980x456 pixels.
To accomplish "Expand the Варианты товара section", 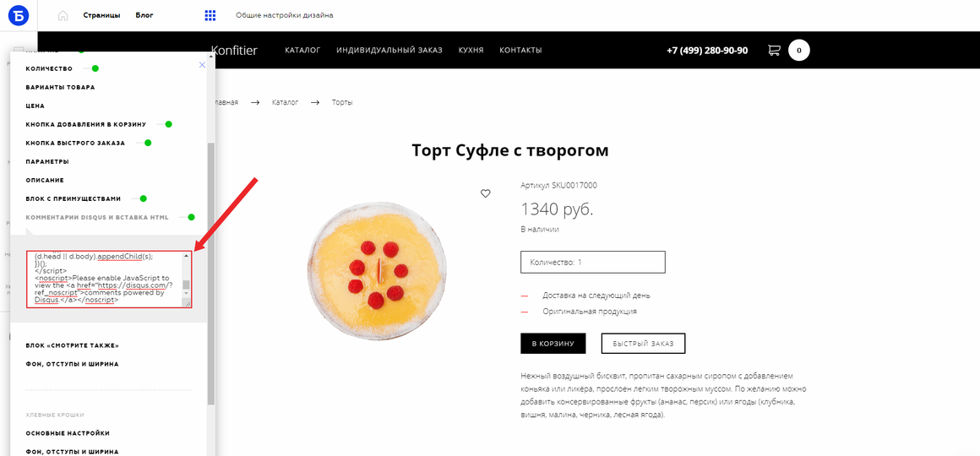I will (61, 88).
